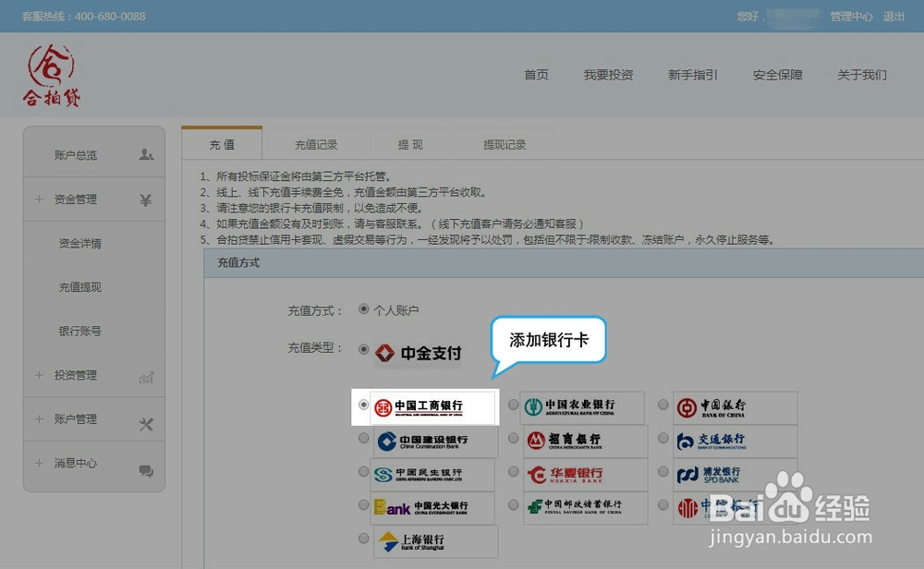This screenshot has height=569, width=924.
Task: Choose the 中国银行 radio button
Action: 663,405
